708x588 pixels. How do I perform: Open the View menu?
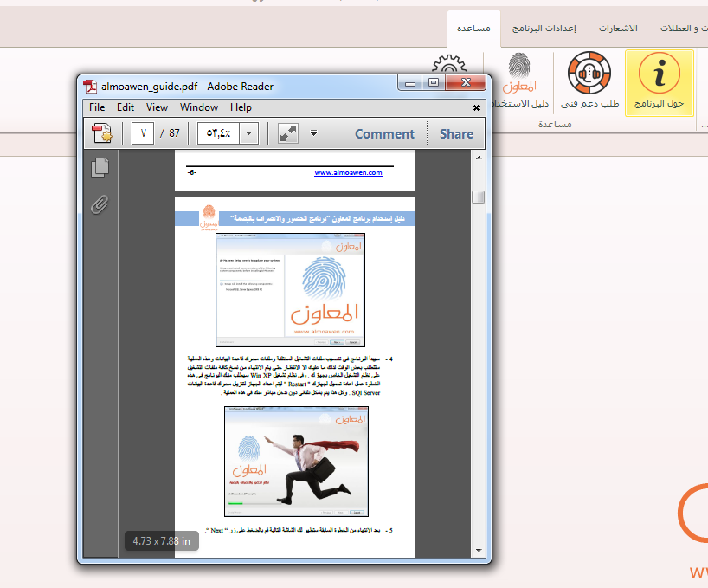157,107
